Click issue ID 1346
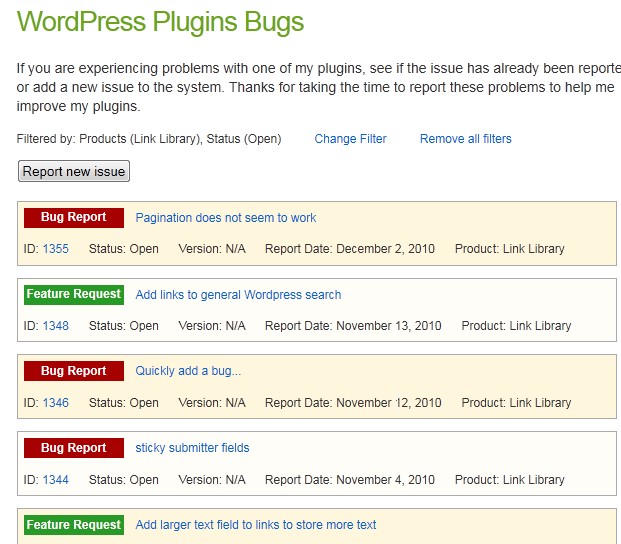This screenshot has height=544, width=621. (55, 403)
